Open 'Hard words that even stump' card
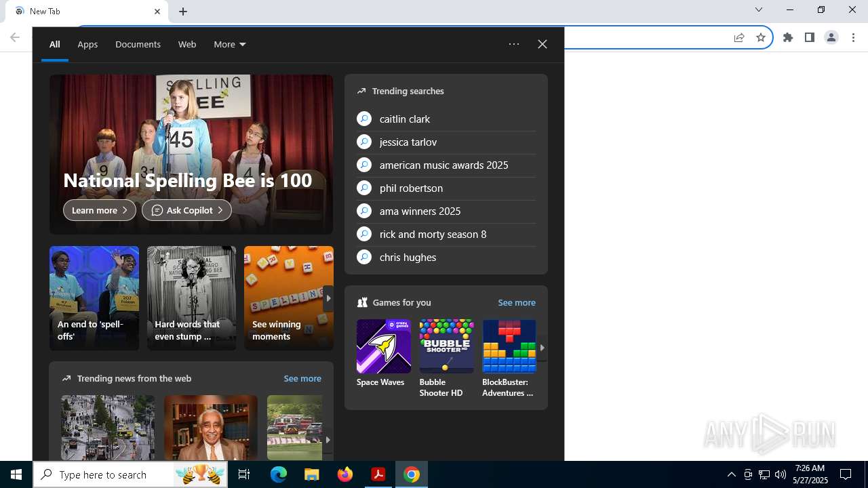The height and width of the screenshot is (488, 868). click(192, 298)
